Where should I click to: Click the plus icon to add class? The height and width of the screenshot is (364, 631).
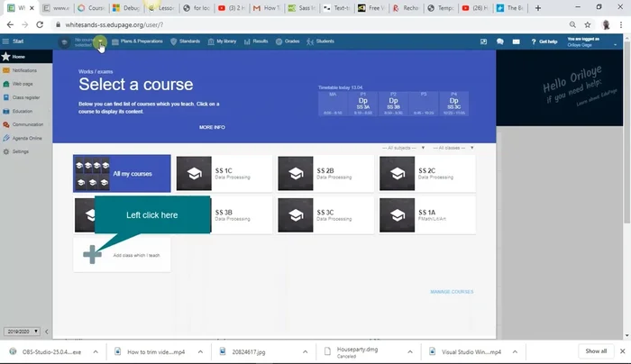coord(92,254)
